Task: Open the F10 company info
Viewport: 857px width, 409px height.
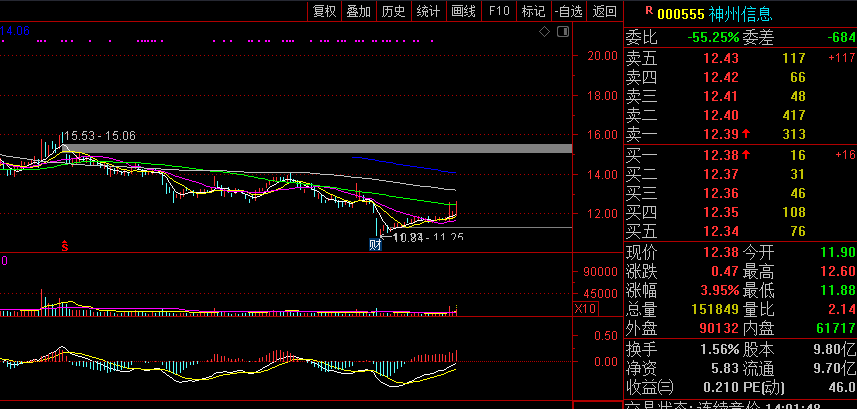Action: point(498,11)
